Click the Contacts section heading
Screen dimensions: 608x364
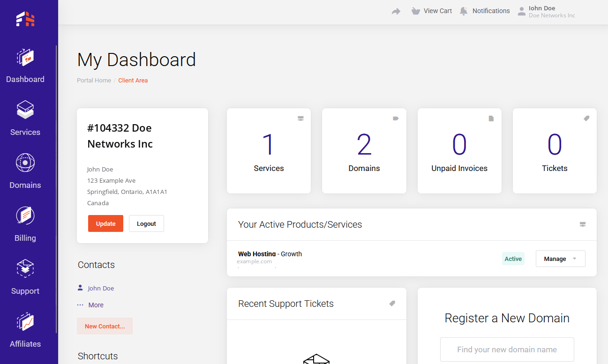[96, 265]
